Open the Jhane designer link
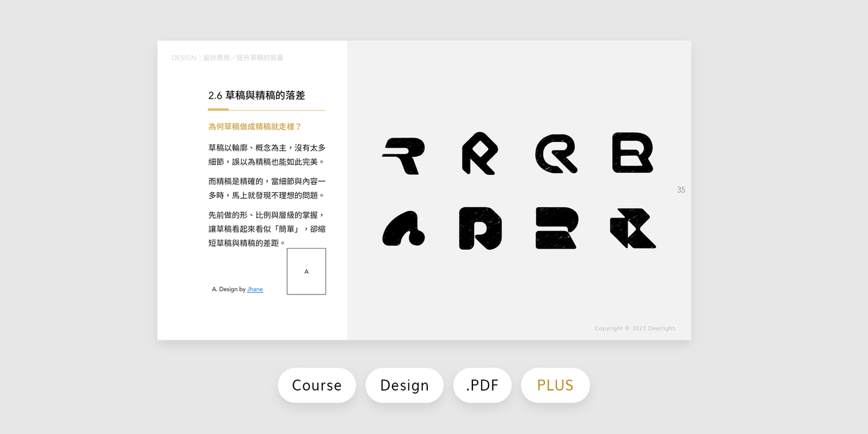The height and width of the screenshot is (434, 868). click(x=255, y=289)
